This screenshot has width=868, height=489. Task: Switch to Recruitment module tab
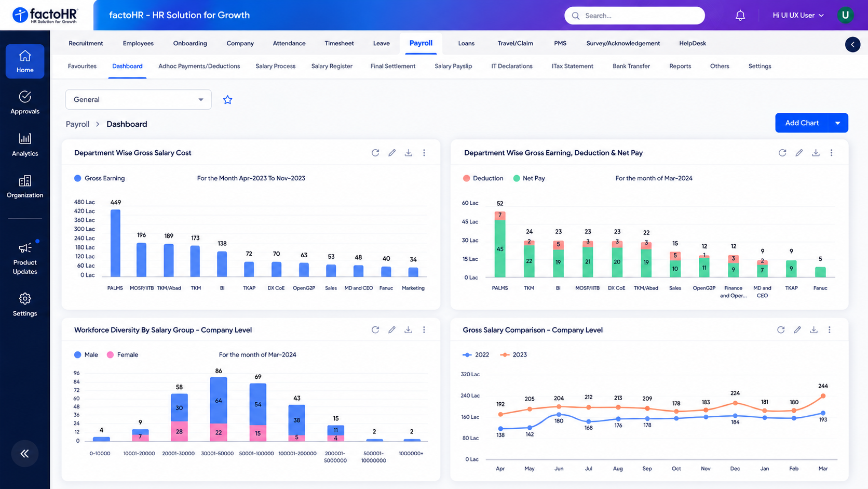click(86, 44)
